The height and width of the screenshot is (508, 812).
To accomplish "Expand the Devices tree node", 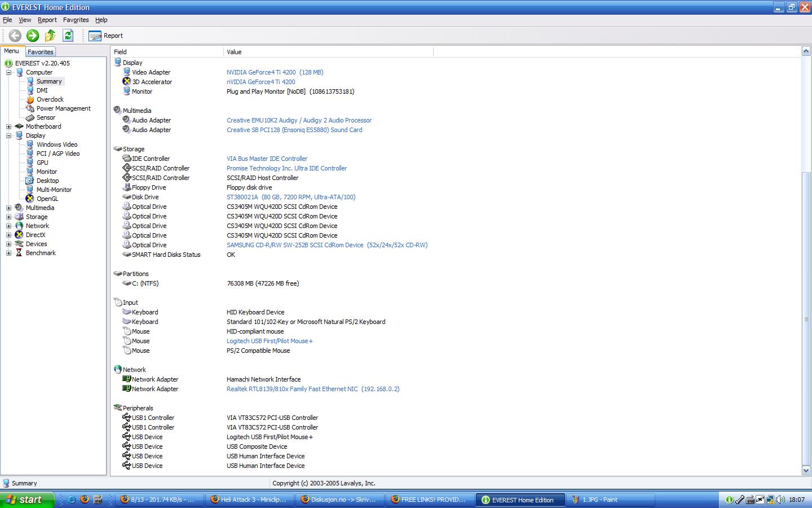I will coord(8,244).
